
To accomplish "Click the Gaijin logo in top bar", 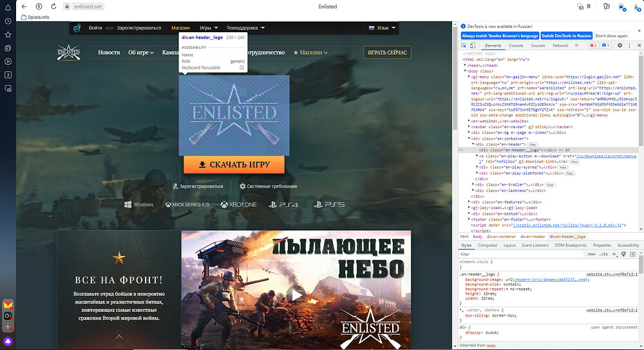I will point(77,28).
